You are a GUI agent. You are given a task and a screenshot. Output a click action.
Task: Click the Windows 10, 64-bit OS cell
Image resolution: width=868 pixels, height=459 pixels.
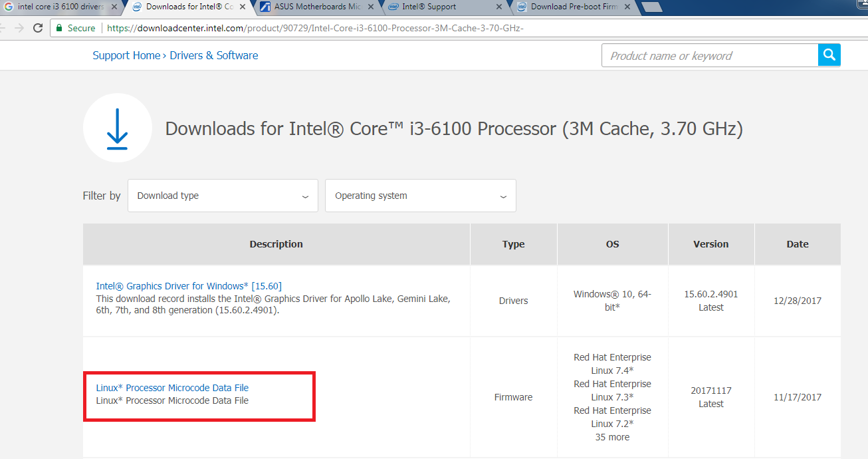pos(613,301)
